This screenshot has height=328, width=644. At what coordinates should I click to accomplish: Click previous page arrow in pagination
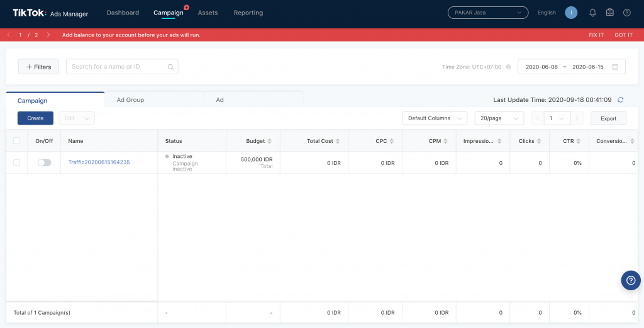[538, 118]
